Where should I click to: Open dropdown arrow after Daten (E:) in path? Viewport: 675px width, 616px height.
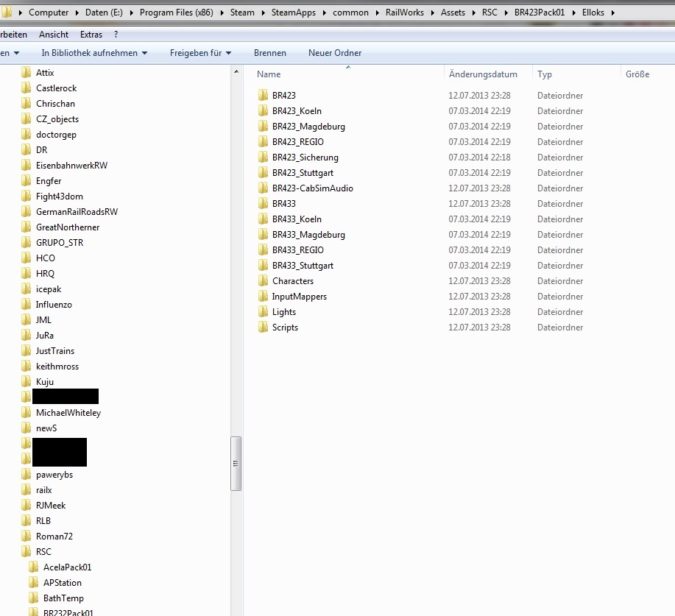tap(131, 13)
